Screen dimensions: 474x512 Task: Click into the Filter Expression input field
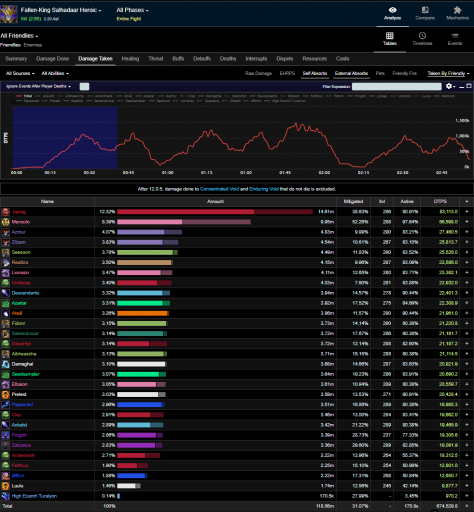coord(397,87)
